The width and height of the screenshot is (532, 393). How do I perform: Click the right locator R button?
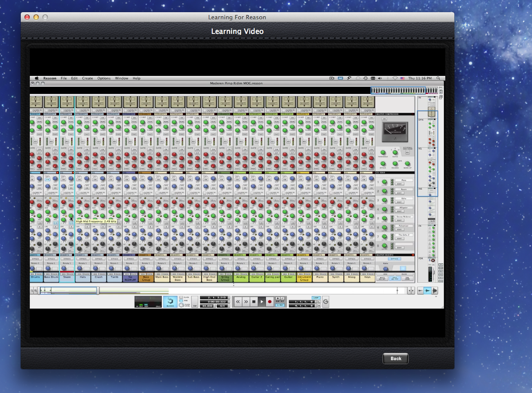[319, 306]
